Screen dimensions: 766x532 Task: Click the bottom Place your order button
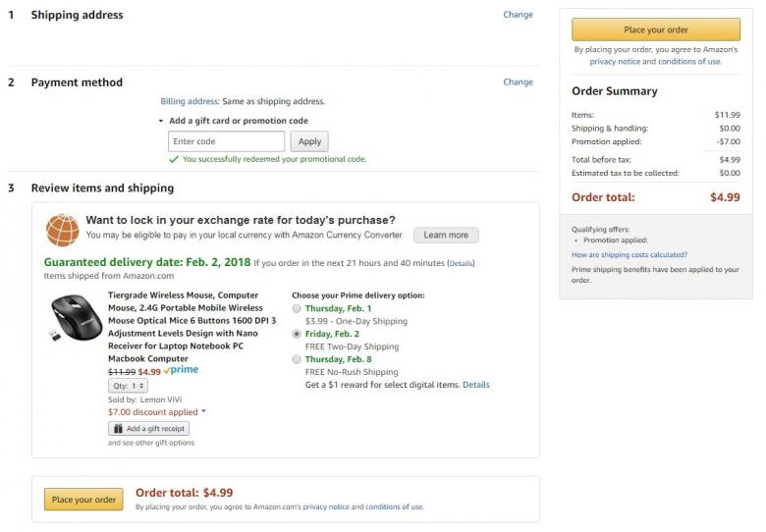click(x=83, y=500)
